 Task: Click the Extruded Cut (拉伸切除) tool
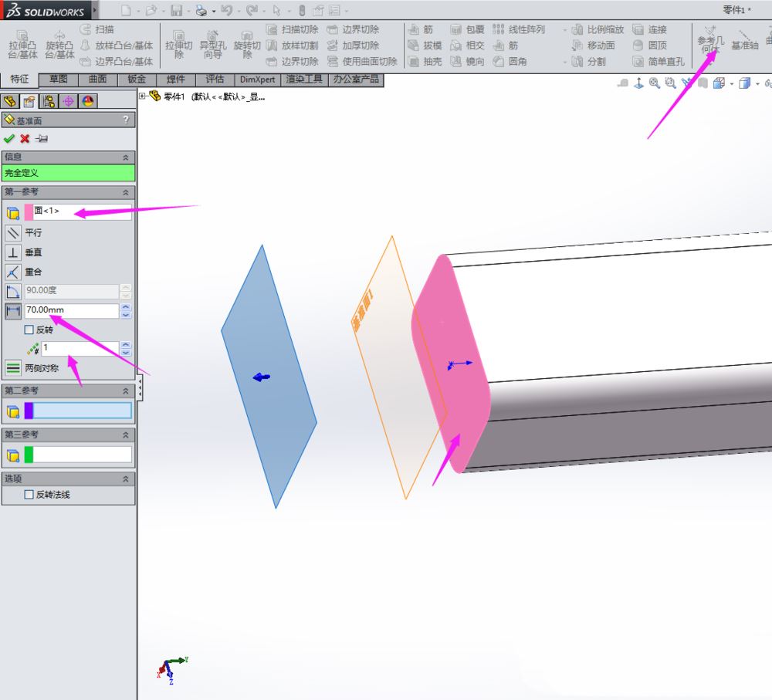tap(179, 44)
